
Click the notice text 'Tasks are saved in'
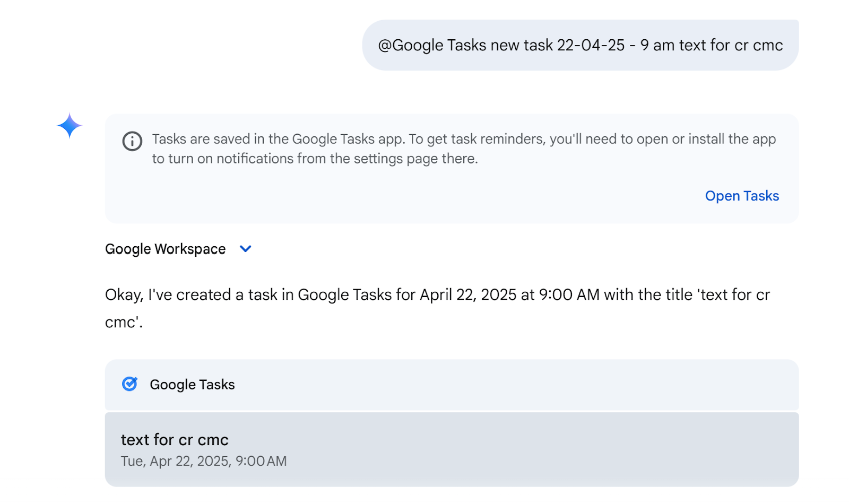[464, 149]
